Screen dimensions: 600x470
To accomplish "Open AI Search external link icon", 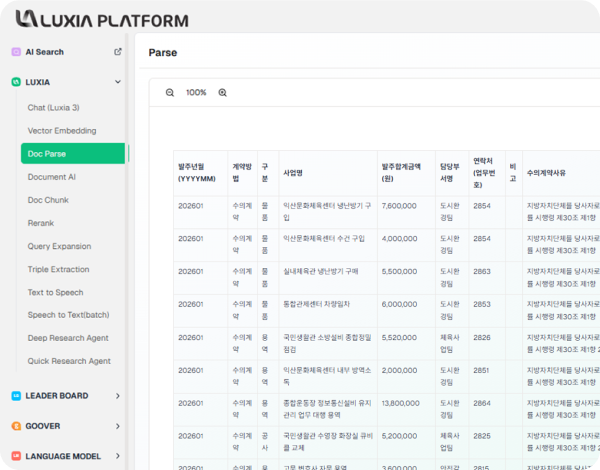I will pos(118,52).
